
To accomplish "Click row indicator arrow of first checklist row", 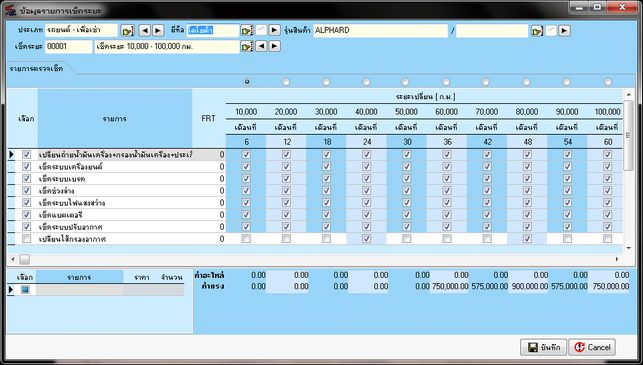I will coord(11,155).
